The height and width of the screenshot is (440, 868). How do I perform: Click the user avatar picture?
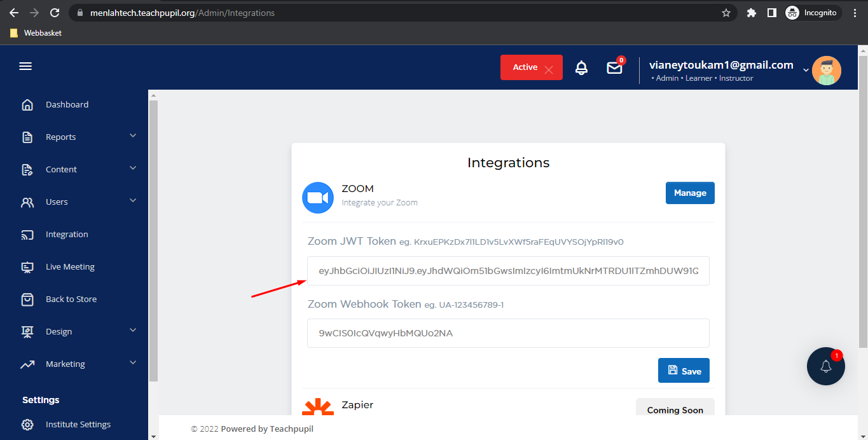(826, 71)
